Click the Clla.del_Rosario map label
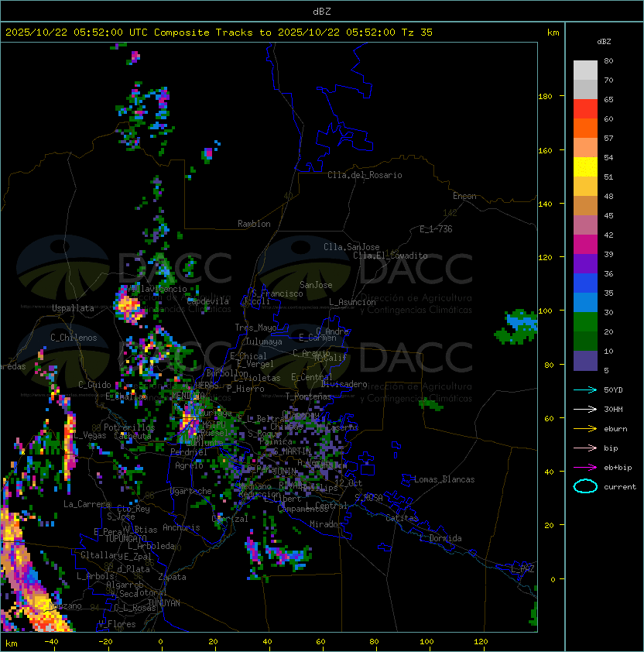Image resolution: width=644 pixels, height=652 pixels. [365, 175]
